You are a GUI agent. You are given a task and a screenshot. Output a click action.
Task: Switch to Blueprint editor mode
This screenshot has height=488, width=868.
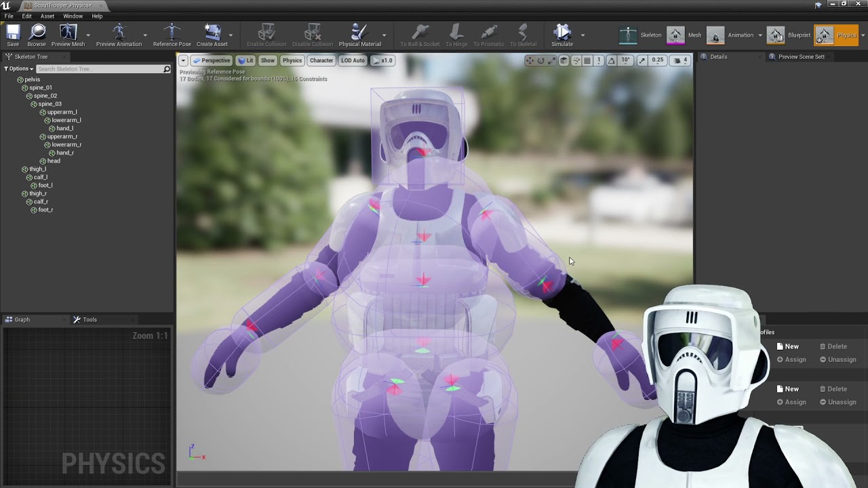point(789,35)
